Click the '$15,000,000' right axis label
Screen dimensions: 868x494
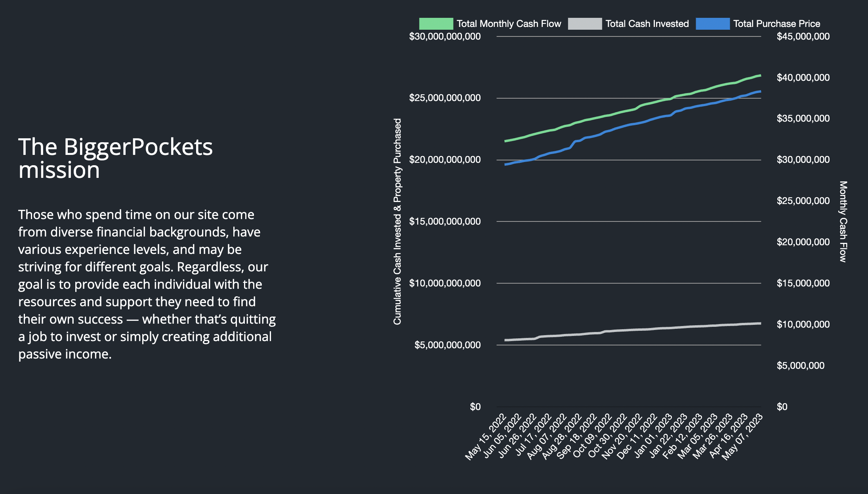803,283
